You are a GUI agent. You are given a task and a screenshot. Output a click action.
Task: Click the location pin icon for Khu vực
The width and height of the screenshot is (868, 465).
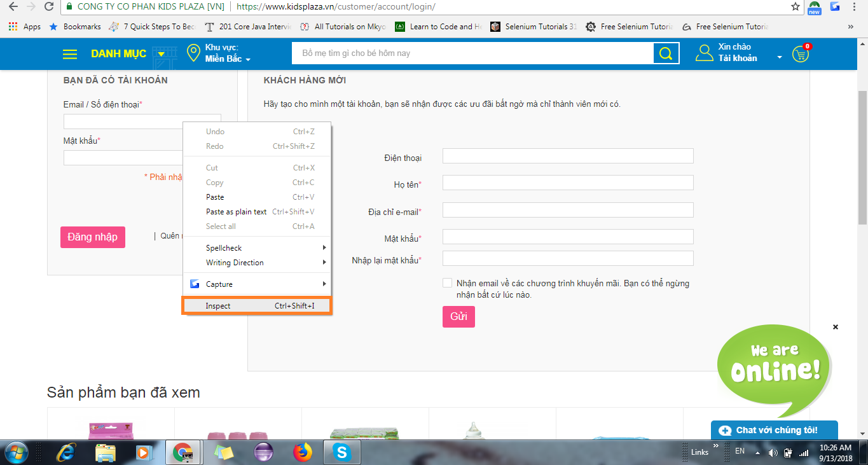click(x=193, y=53)
